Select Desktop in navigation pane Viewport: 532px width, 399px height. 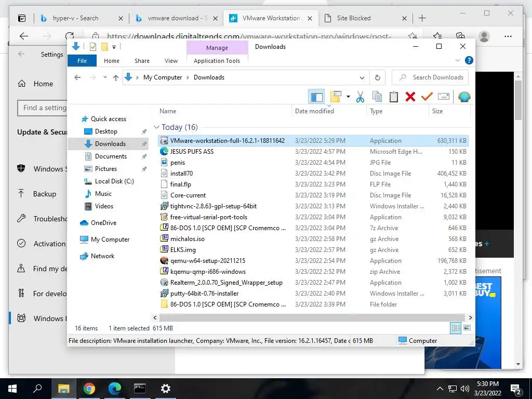tap(106, 131)
